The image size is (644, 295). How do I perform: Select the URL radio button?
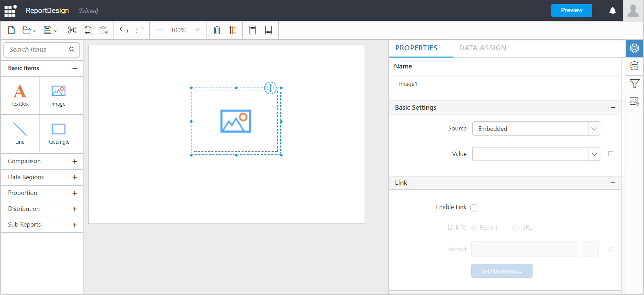(x=515, y=228)
